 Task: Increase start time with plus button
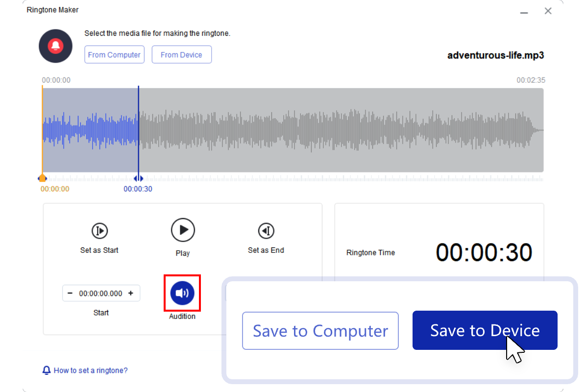pos(131,294)
